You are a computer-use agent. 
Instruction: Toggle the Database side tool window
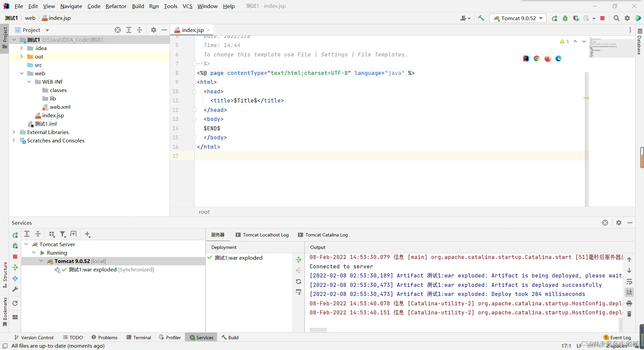tap(639, 42)
